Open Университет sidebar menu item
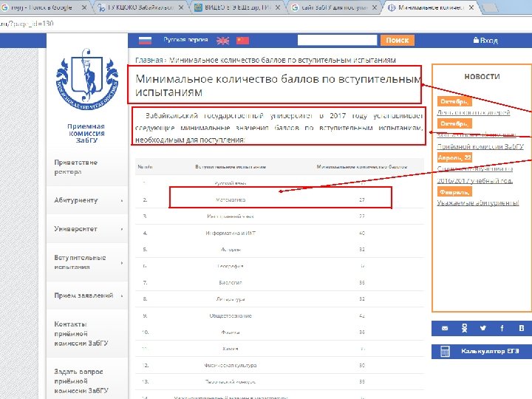Viewport: 532px width, 399px height. coord(87,229)
